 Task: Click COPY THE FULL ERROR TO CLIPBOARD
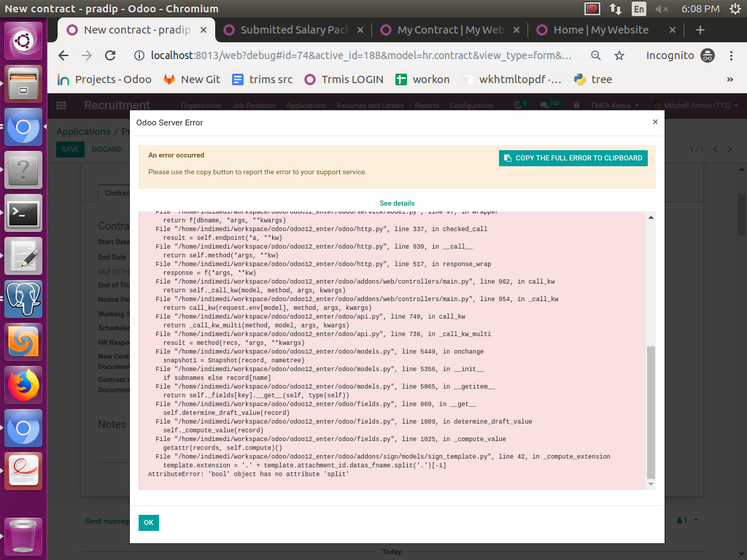coord(573,157)
